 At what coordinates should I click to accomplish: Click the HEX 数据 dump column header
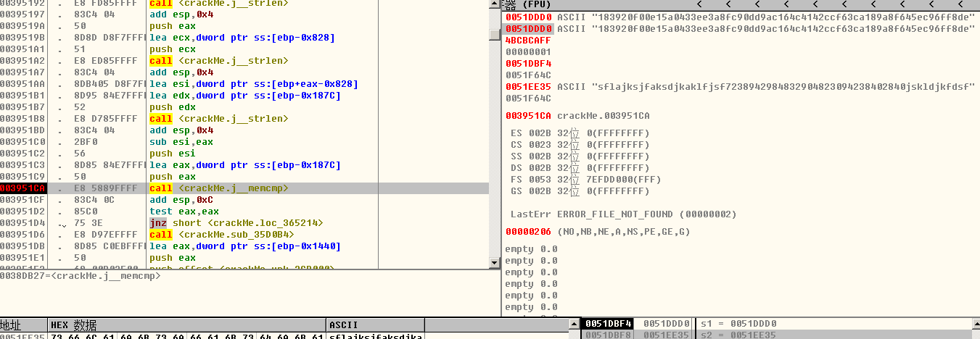(187, 325)
